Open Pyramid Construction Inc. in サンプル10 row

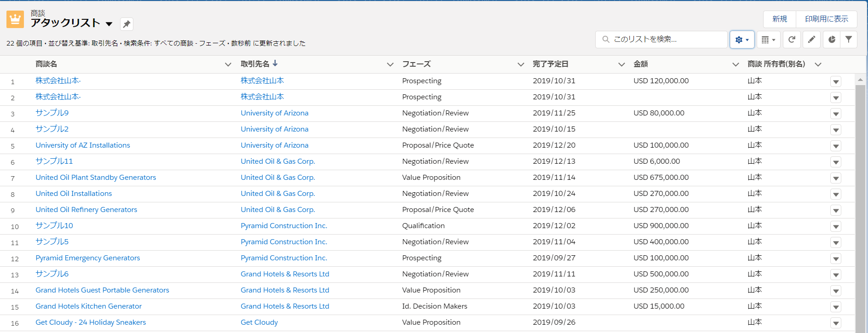(x=284, y=225)
